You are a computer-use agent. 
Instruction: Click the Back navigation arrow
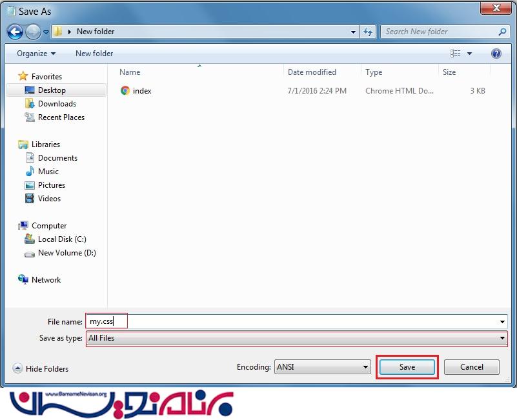click(15, 32)
